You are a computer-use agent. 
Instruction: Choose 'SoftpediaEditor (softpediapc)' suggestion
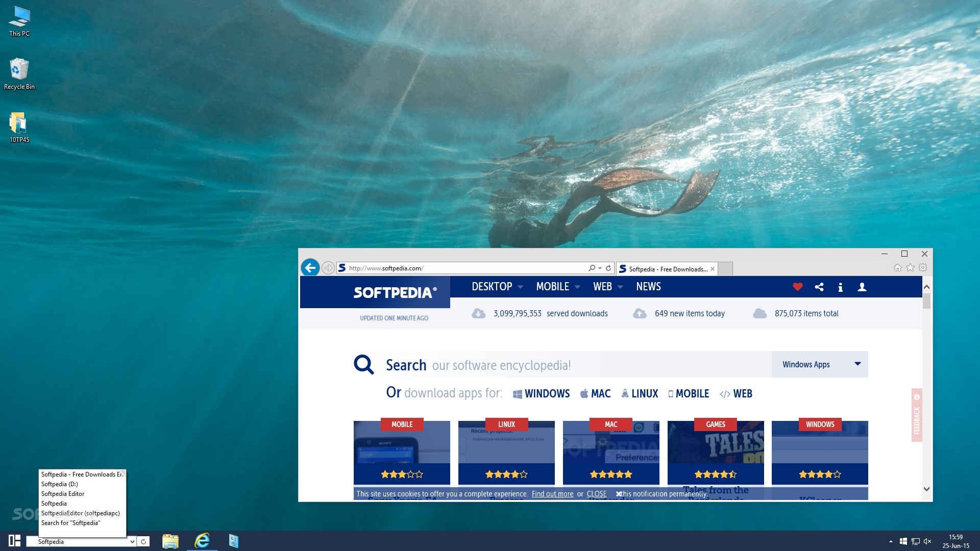point(82,513)
